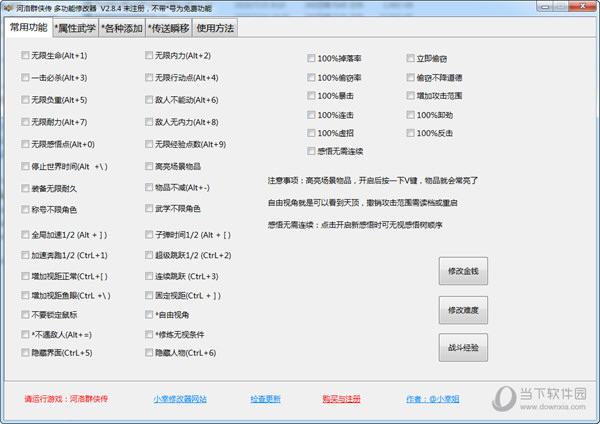Viewport: 600px width, 424px height.
Task: Tick 100%掉落率 checkbox
Action: point(311,59)
